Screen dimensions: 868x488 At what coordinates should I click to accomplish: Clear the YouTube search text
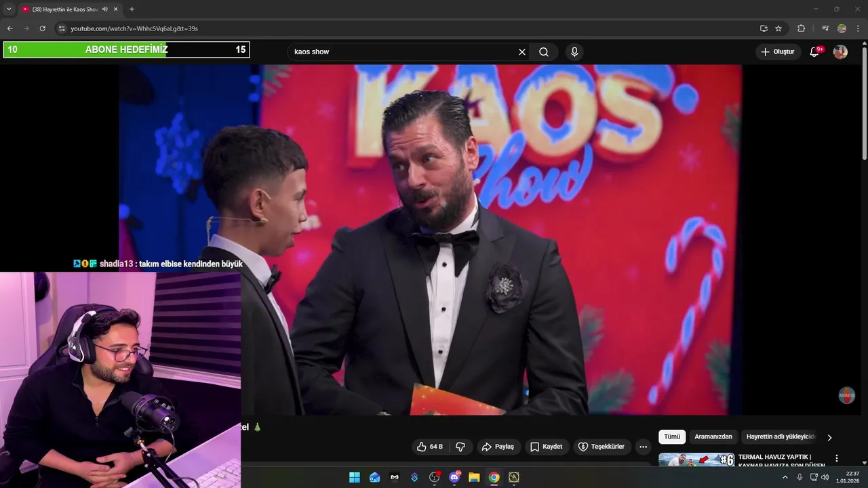(x=522, y=52)
